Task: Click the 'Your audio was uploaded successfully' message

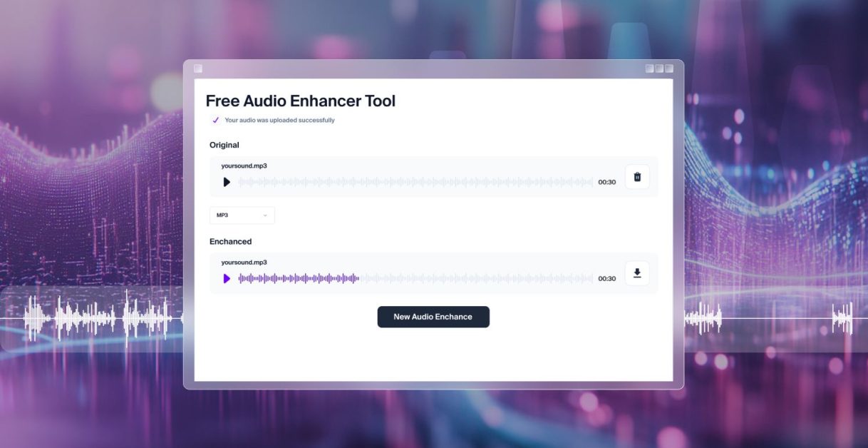Action: click(x=279, y=121)
